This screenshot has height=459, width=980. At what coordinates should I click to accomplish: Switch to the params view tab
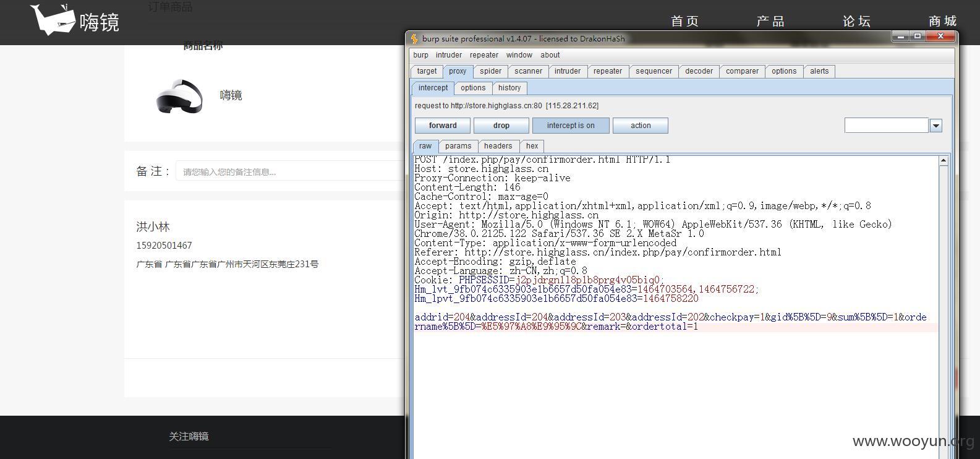click(x=458, y=146)
